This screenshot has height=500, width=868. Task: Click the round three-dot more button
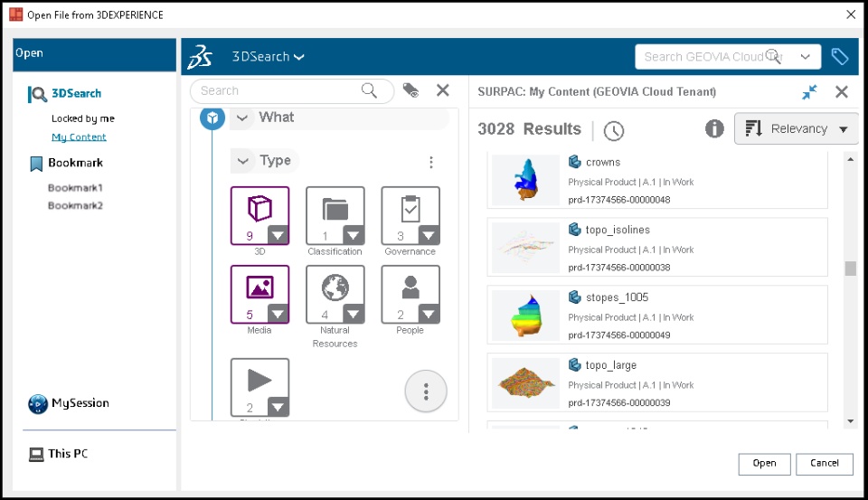(426, 392)
